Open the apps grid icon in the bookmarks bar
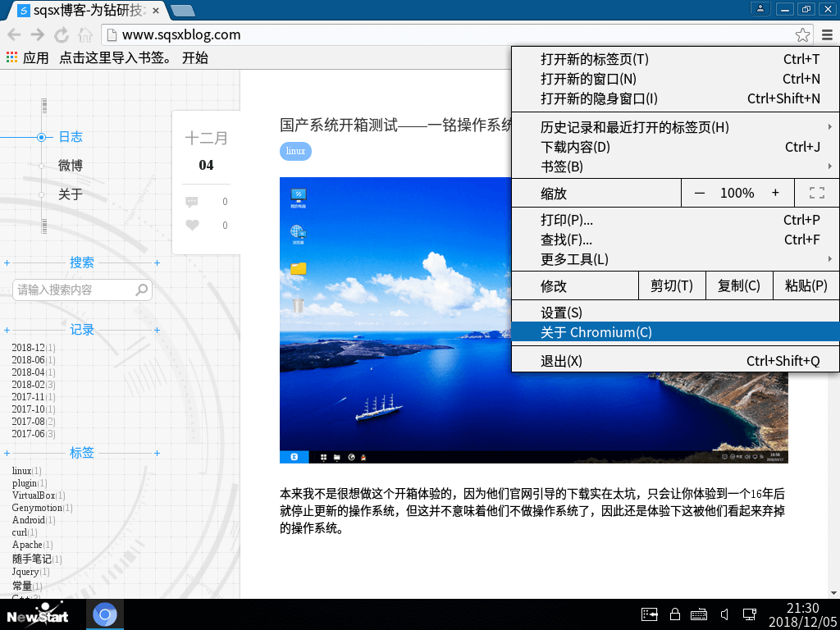Screen dimensions: 840x630 click(x=11, y=57)
